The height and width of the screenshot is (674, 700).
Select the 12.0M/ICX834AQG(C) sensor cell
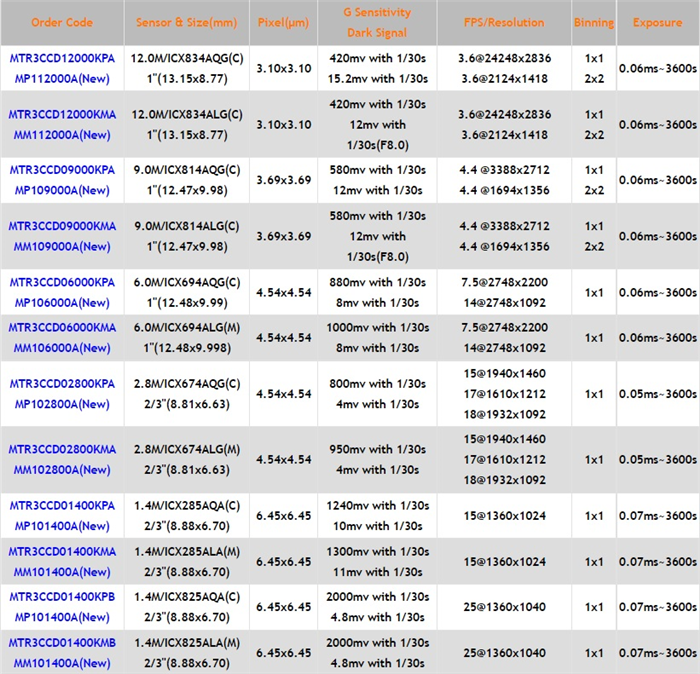[187, 58]
